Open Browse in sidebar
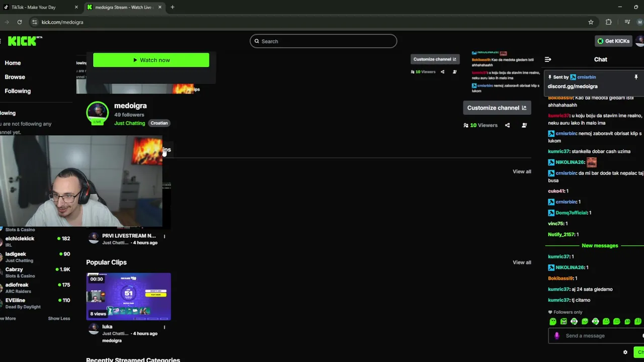The height and width of the screenshot is (362, 644). pos(15,77)
